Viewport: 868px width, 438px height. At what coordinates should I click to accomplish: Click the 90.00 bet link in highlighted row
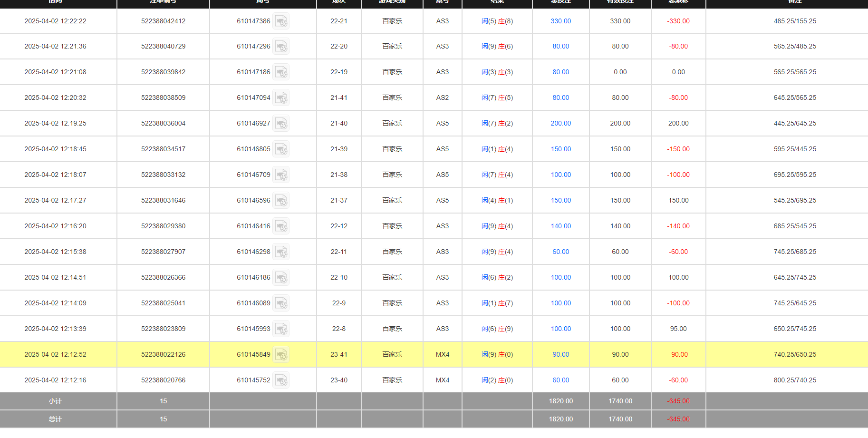[x=560, y=355]
